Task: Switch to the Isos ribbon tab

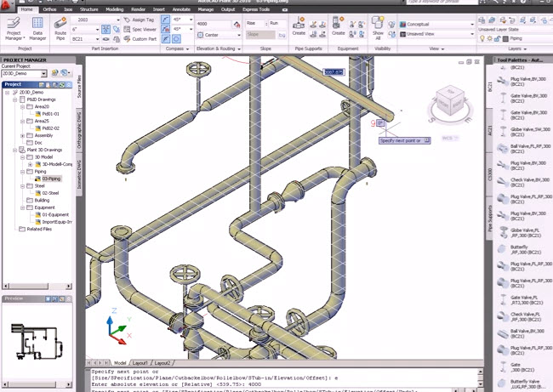Action: pos(68,9)
